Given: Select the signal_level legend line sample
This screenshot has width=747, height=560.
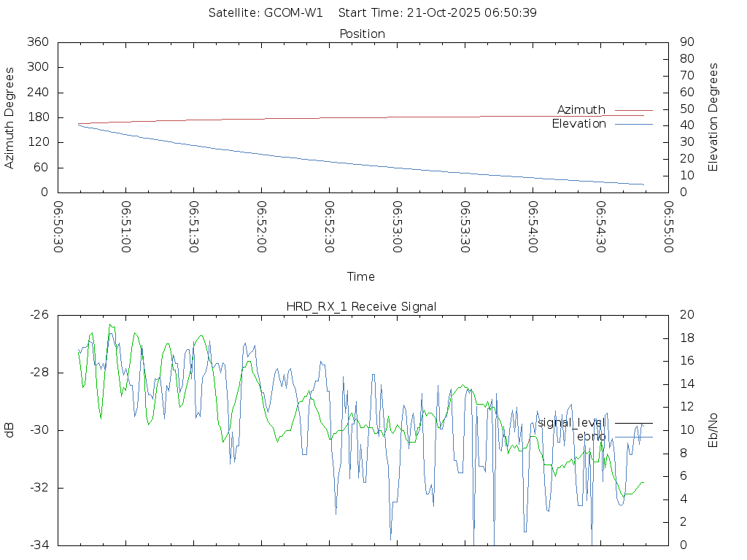Looking at the screenshot, I should (633, 423).
